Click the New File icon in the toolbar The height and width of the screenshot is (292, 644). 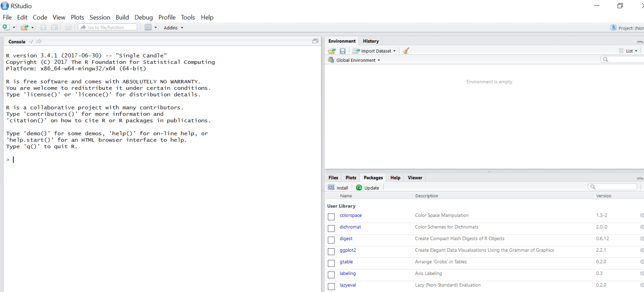point(6,27)
